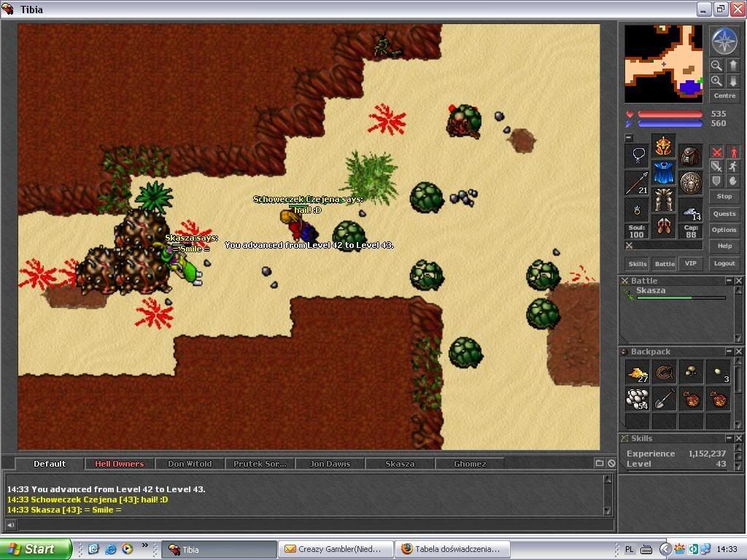This screenshot has width=747, height=560.
Task: Pick the item stack of 3 in Backpack
Action: (x=718, y=373)
